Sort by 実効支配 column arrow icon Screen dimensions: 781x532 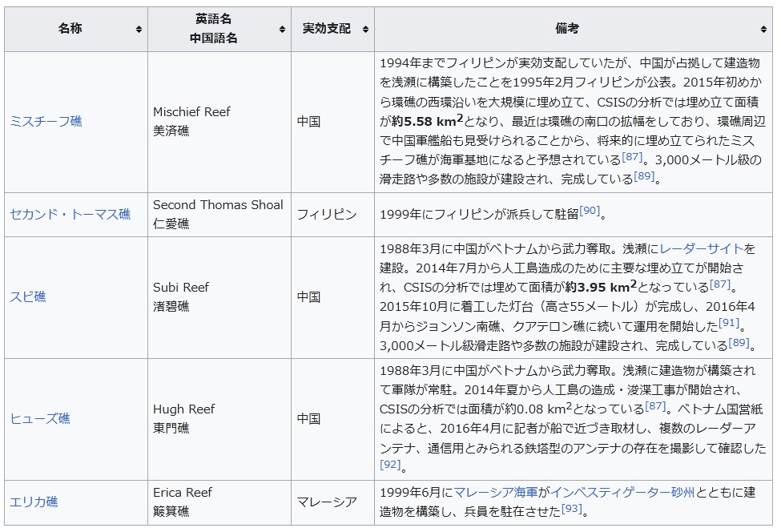pyautogui.click(x=366, y=30)
